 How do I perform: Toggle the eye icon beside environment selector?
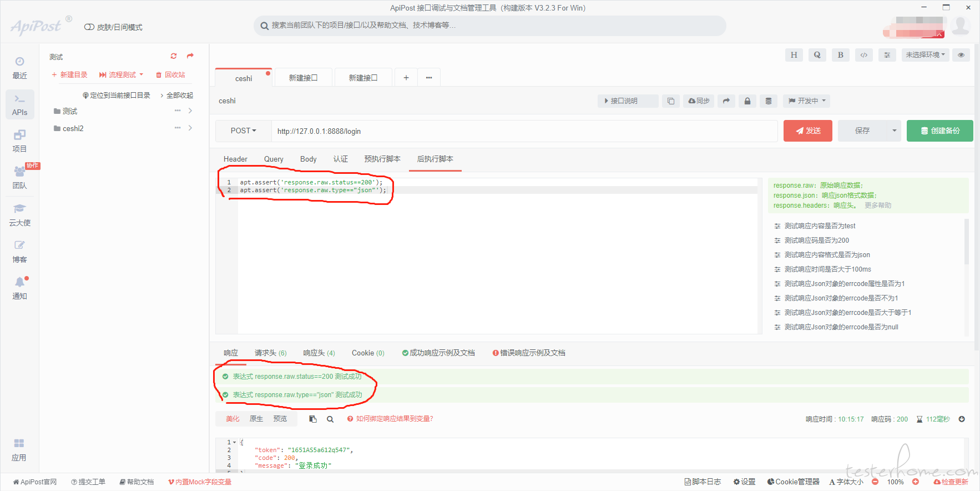pyautogui.click(x=961, y=55)
